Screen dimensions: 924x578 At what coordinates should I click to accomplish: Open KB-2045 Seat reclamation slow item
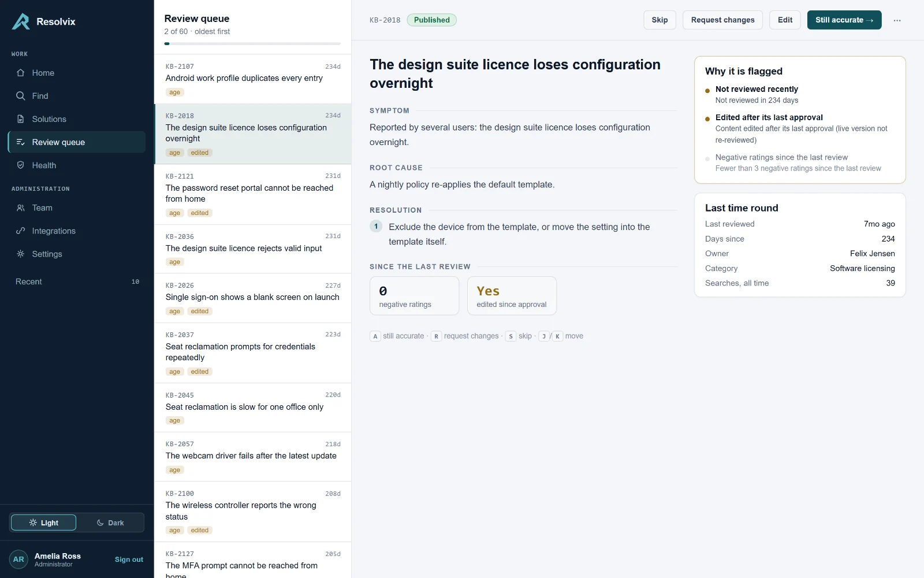point(253,407)
